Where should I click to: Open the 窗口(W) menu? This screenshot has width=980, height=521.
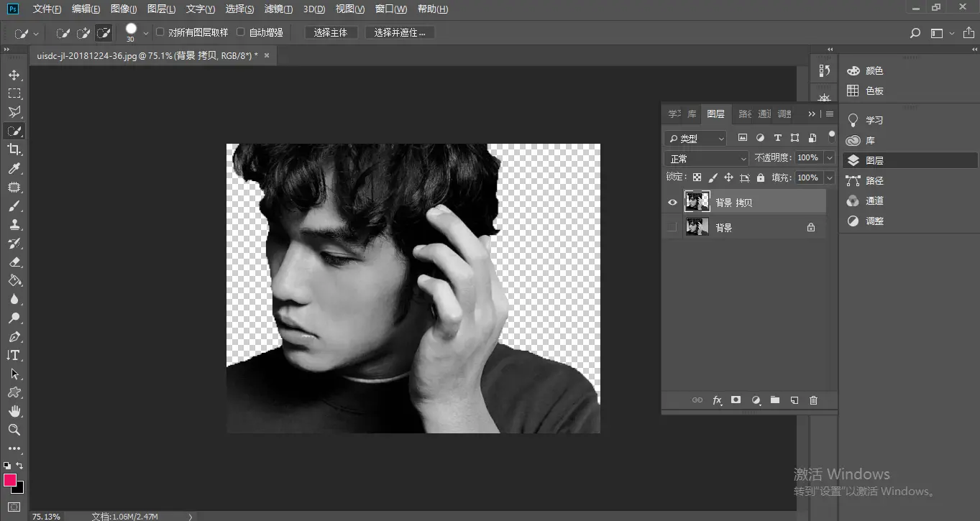coord(391,9)
